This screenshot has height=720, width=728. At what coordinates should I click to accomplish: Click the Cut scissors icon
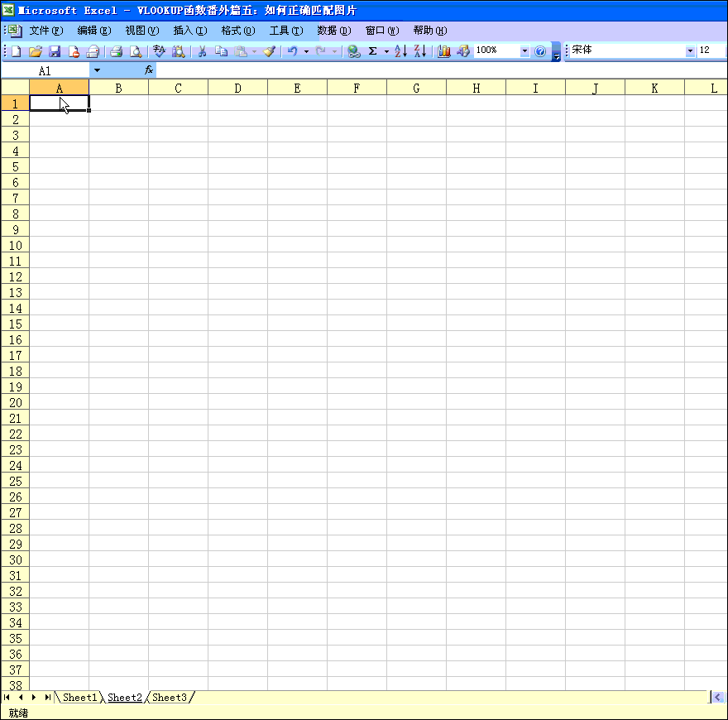coord(201,51)
